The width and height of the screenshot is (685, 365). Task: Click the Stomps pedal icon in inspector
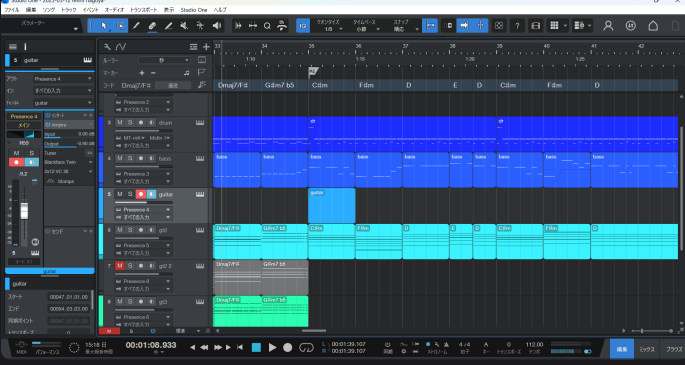[x=51, y=181]
